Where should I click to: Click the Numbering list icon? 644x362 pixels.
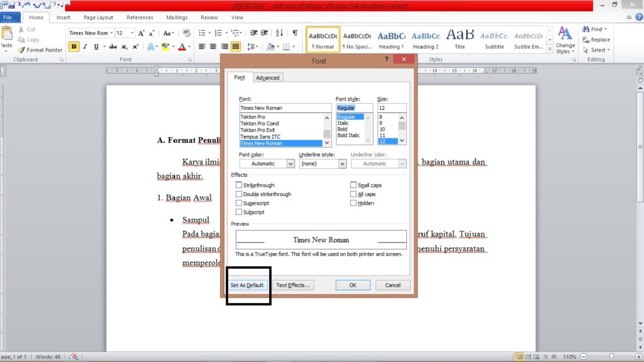(x=218, y=33)
